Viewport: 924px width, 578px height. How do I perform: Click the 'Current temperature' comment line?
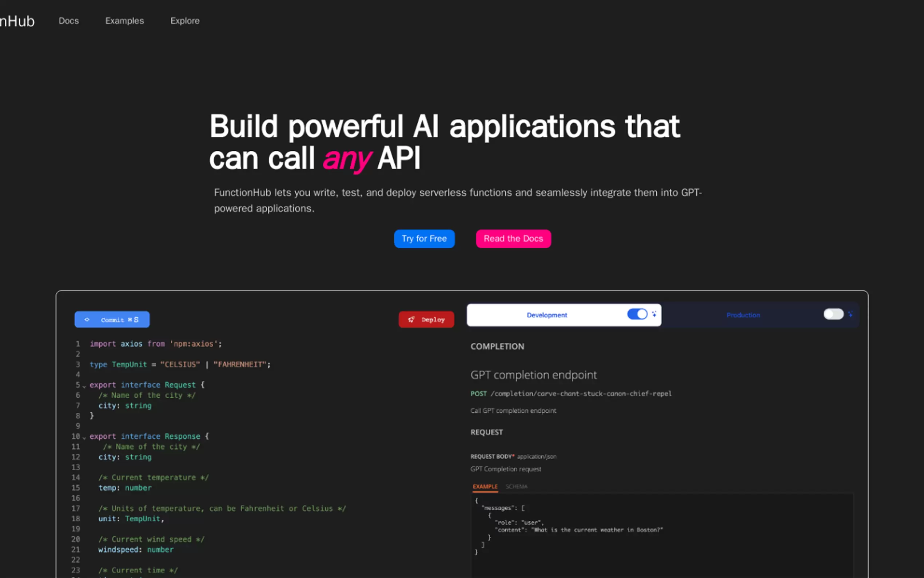click(x=154, y=478)
